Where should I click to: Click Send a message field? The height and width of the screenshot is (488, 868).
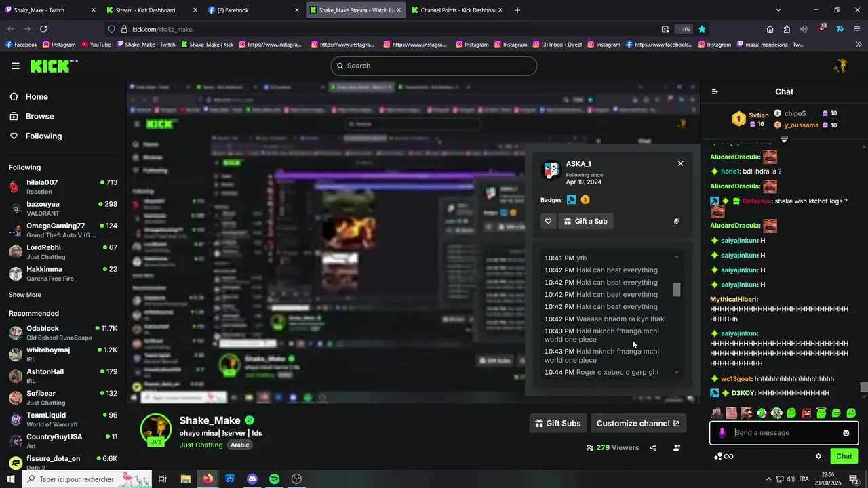tap(784, 433)
